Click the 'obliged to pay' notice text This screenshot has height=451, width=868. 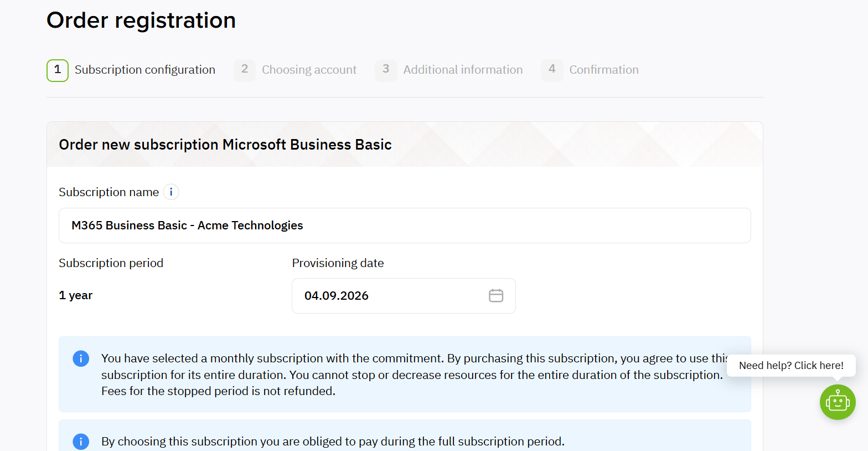click(333, 442)
